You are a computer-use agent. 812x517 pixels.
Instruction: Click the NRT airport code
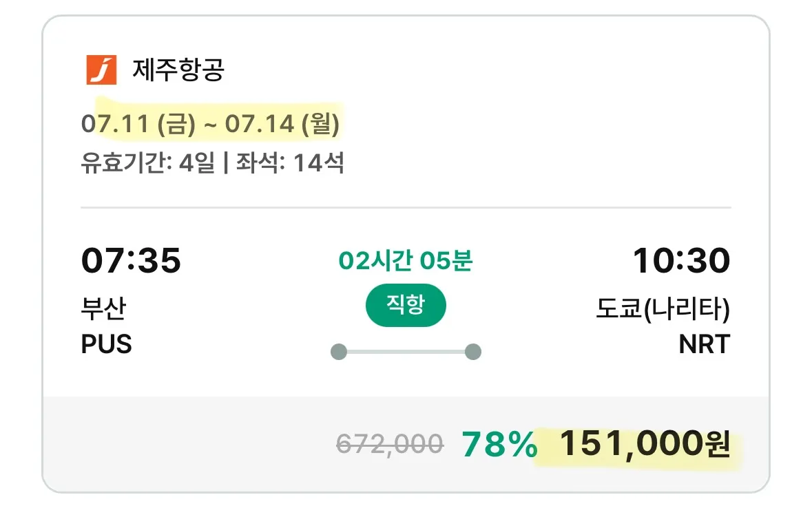click(705, 344)
